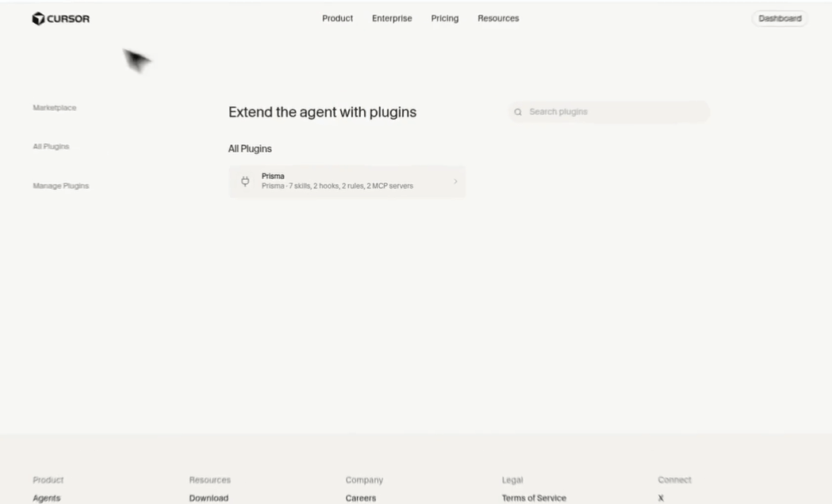832x504 pixels.
Task: Open the Prisma plugin by its name
Action: point(273,176)
